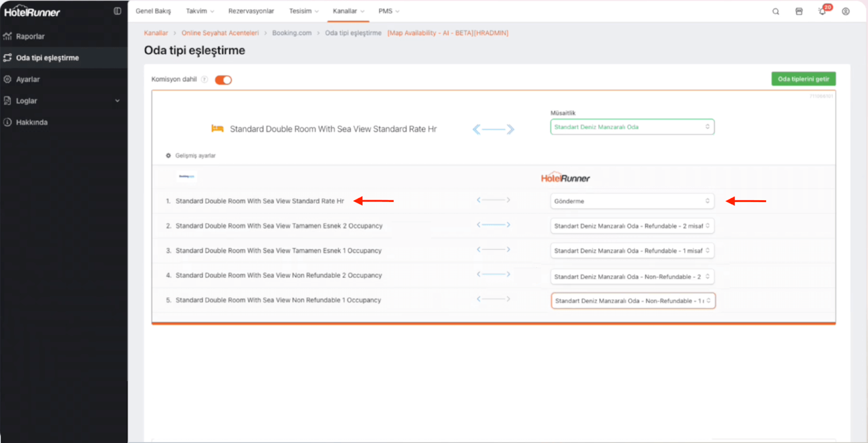Viewport: 868px width, 443px height.
Task: Open Raporlar in the sidebar
Action: 30,36
